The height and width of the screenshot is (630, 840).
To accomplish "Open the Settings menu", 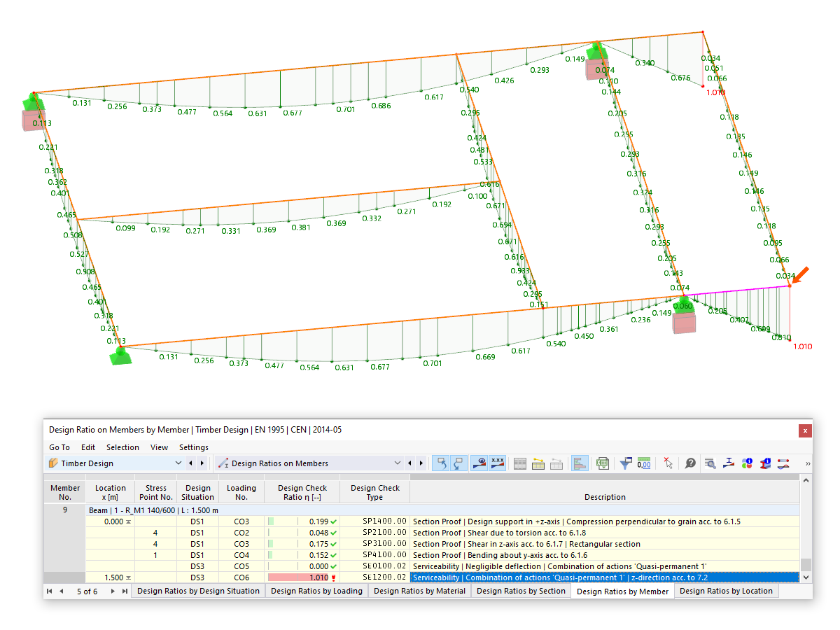I will point(194,447).
